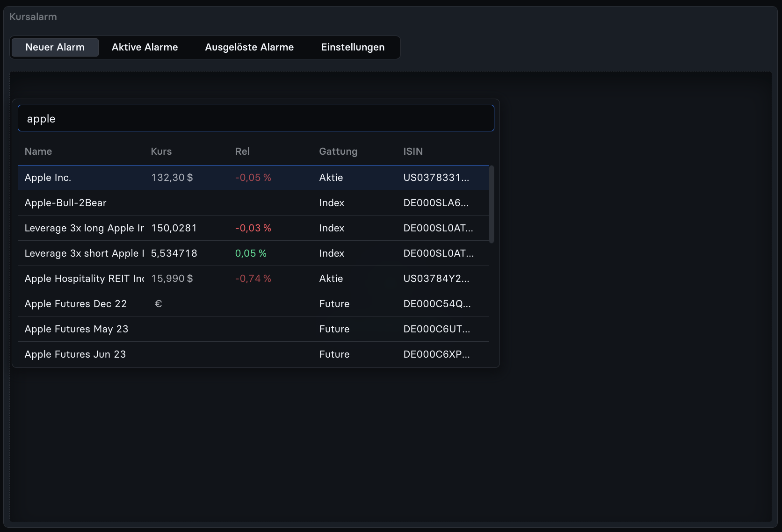Click the -0,05 % change value
782x532 pixels.
[x=253, y=178]
